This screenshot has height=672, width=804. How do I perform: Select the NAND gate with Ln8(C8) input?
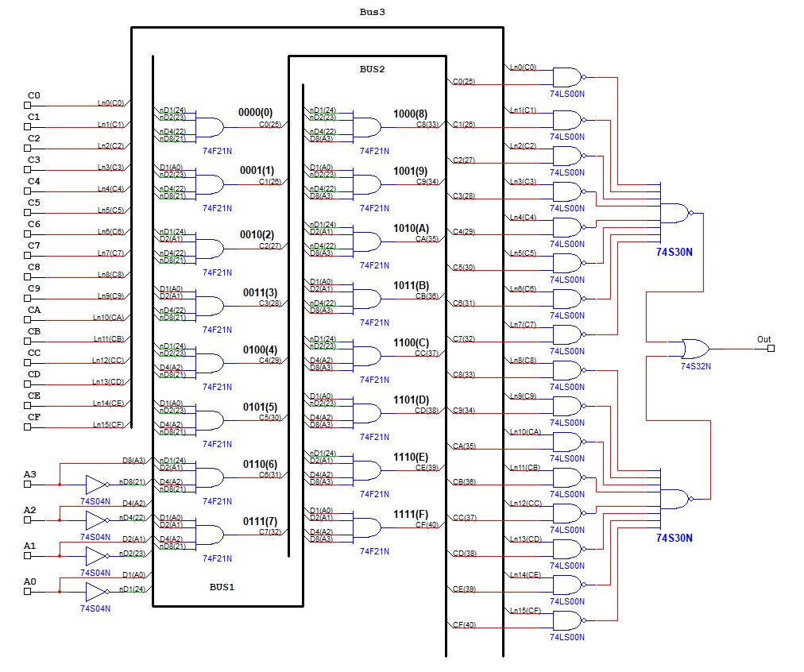567,370
